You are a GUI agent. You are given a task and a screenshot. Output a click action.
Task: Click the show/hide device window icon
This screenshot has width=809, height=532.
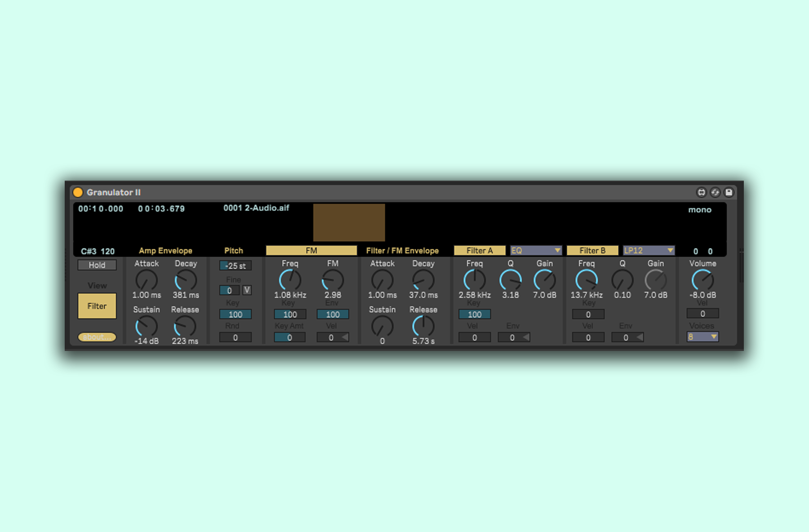(701, 192)
